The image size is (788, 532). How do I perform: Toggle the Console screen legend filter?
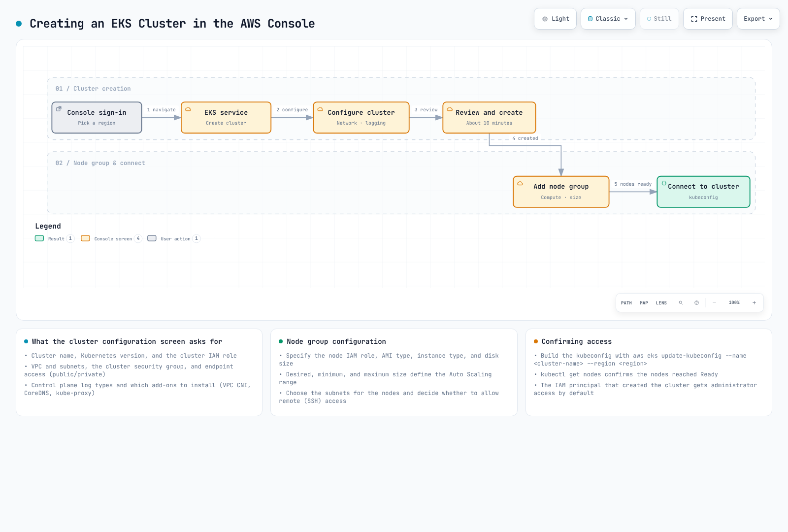point(112,238)
